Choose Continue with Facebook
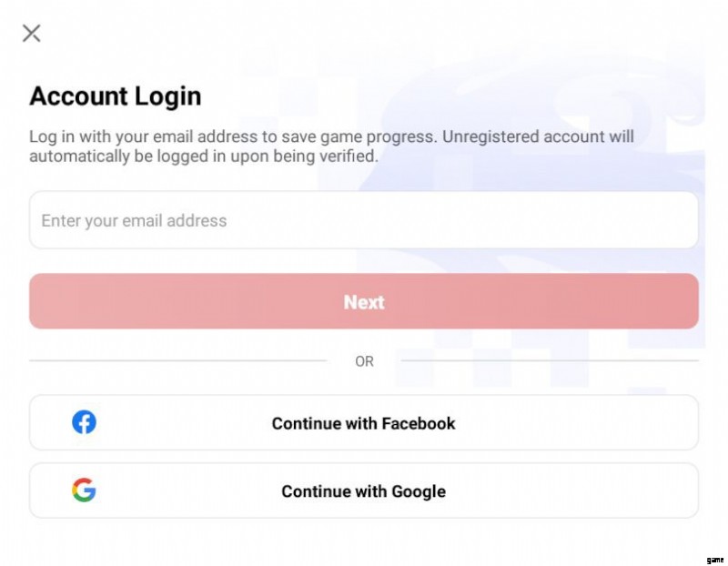728x566 pixels. (363, 422)
